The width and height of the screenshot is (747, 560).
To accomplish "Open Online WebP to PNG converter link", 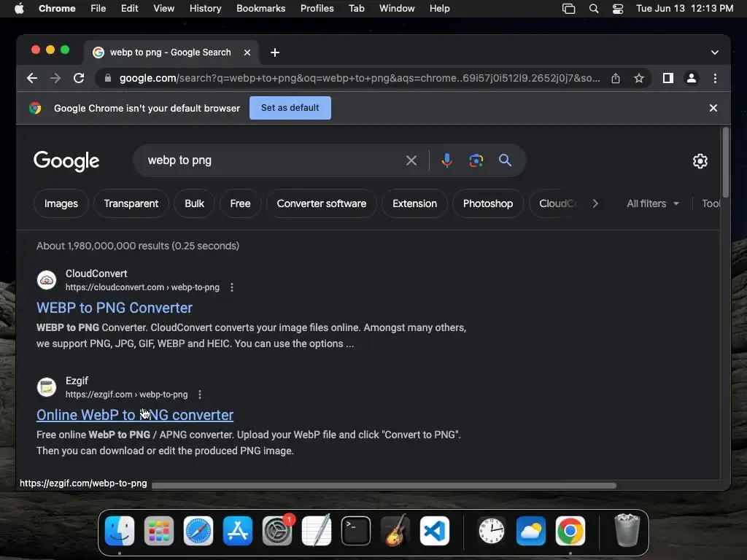I will (x=135, y=415).
